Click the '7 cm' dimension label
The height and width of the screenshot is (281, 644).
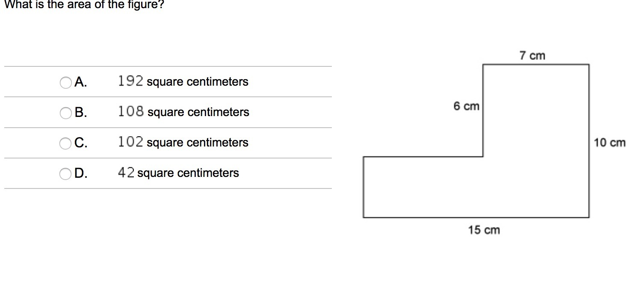(532, 56)
